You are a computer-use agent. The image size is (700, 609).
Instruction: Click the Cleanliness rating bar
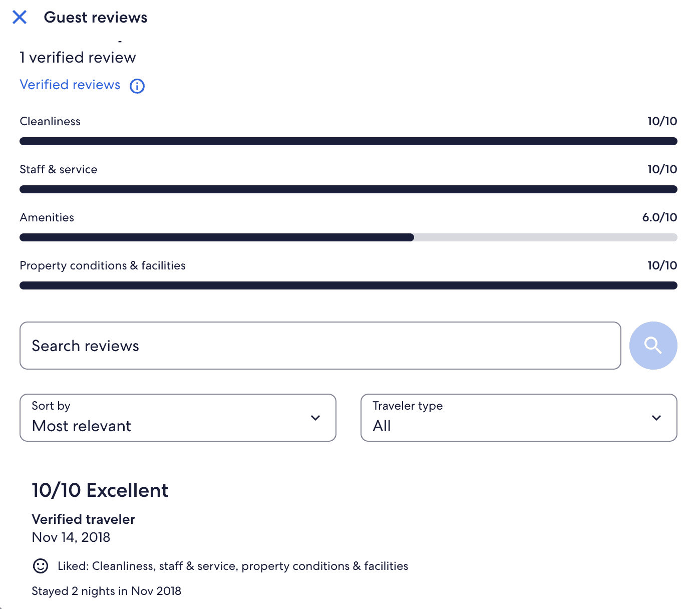click(x=348, y=141)
